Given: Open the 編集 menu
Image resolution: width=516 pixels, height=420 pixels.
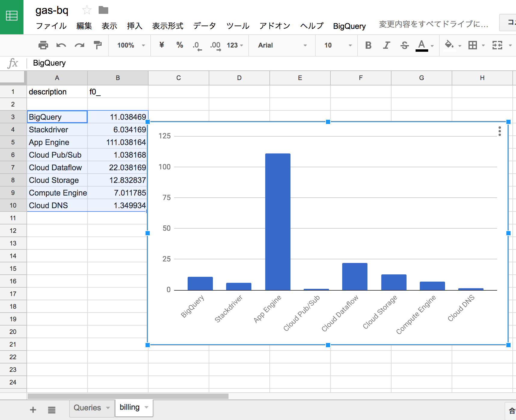Looking at the screenshot, I should [x=84, y=26].
